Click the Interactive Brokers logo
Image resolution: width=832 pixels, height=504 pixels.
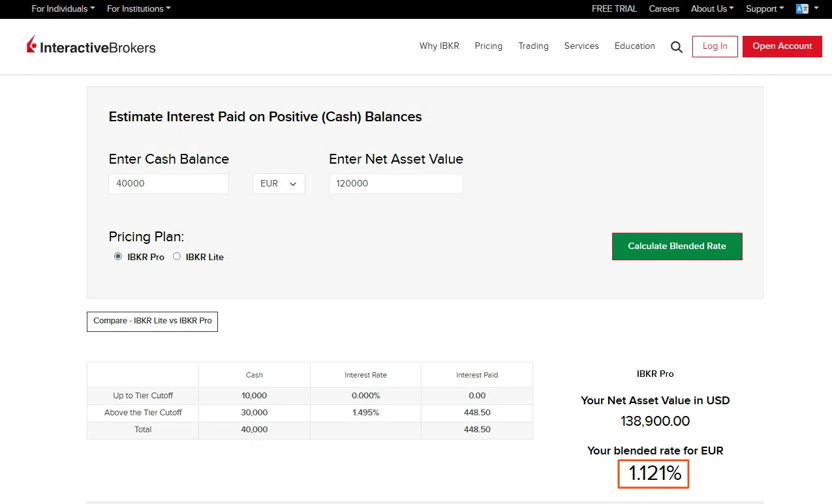tap(91, 46)
